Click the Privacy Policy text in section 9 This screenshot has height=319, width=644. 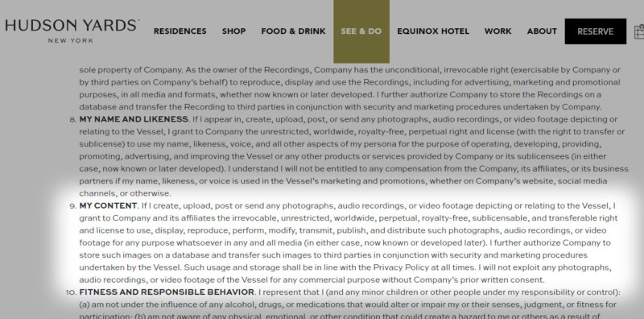[x=400, y=267]
